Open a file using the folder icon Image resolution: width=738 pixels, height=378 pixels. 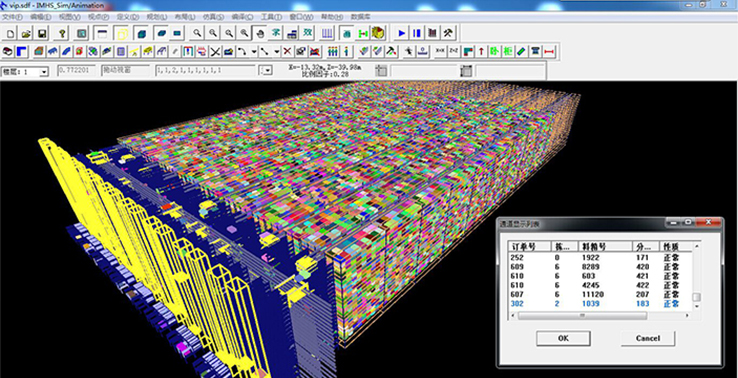(x=26, y=33)
